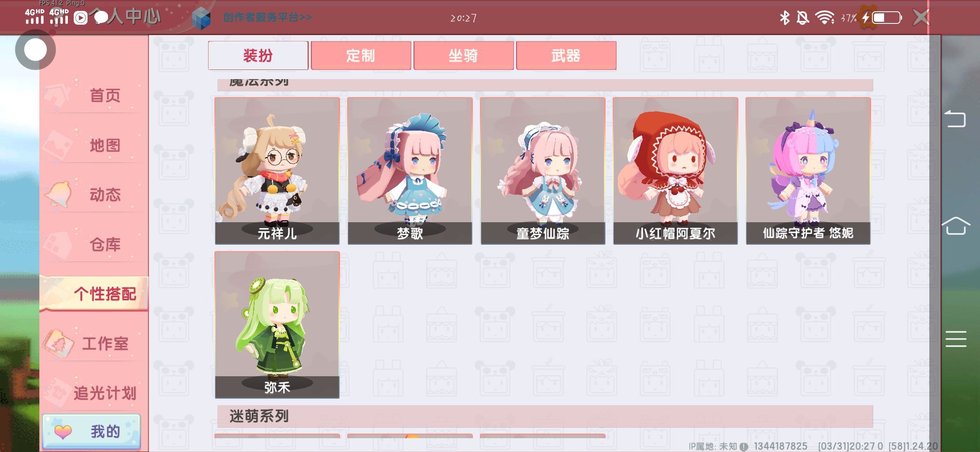Open the 动态 bell notifications item
Viewport: 980px width, 452px height.
point(94,195)
